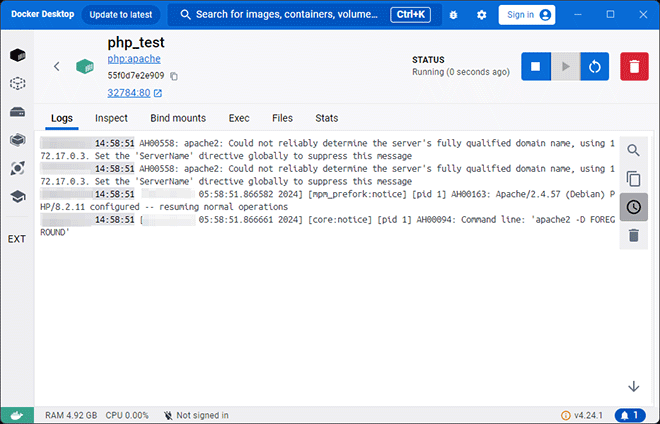Stop the php_test container
Viewport: 660px width, 424px height.
(x=536, y=67)
